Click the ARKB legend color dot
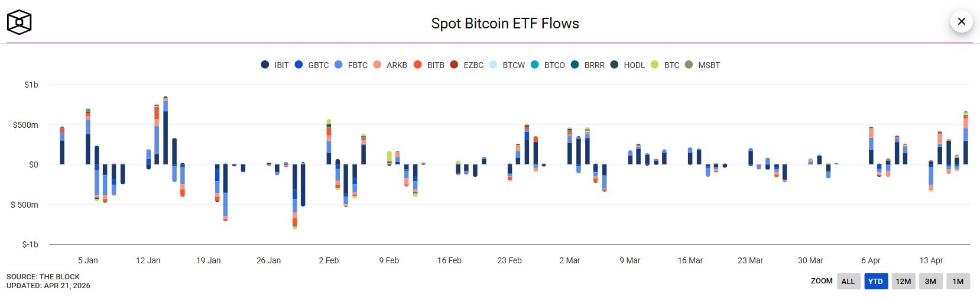 coord(377,64)
